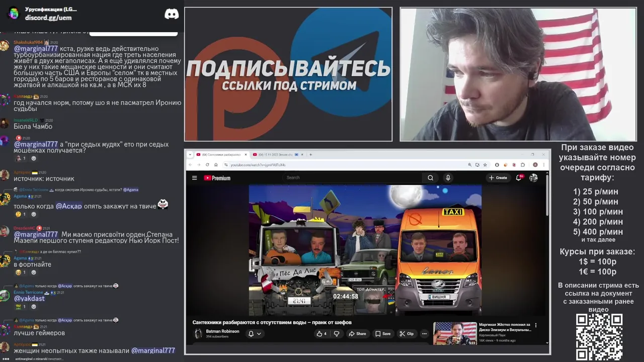Open more actions three-dot button under video
The image size is (644, 362).
pos(424,334)
